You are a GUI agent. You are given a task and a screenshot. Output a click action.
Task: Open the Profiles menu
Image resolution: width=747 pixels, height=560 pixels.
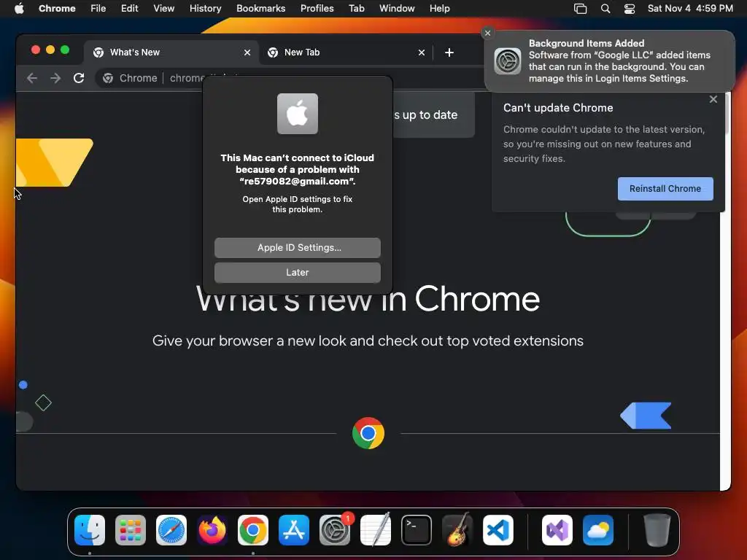click(x=317, y=9)
